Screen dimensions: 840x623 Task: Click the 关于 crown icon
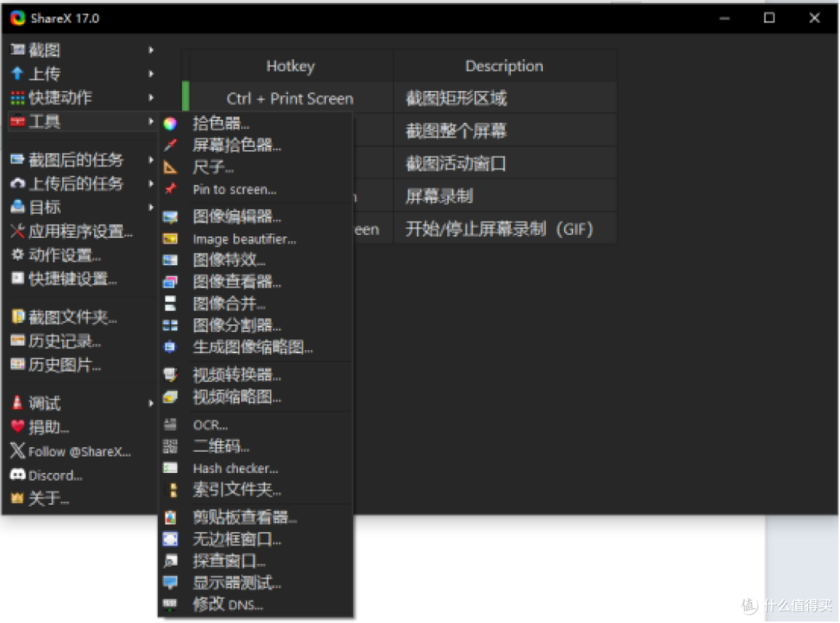[x=18, y=499]
